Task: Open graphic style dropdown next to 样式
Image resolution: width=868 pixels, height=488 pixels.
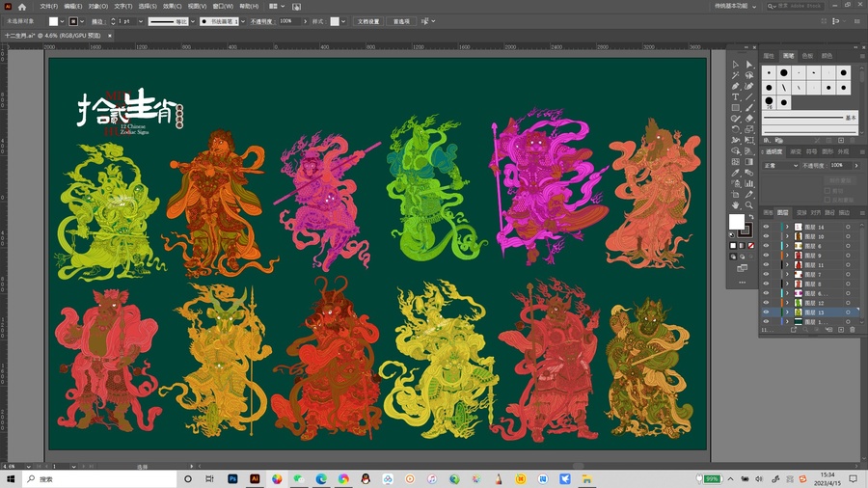Action: [343, 21]
